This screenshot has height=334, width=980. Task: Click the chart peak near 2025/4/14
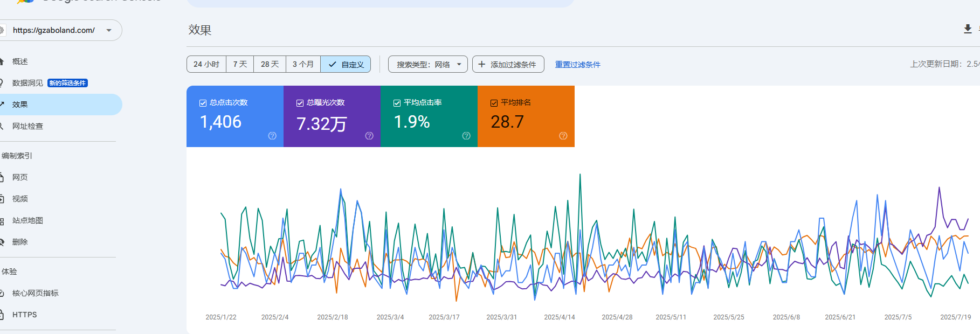[580, 174]
